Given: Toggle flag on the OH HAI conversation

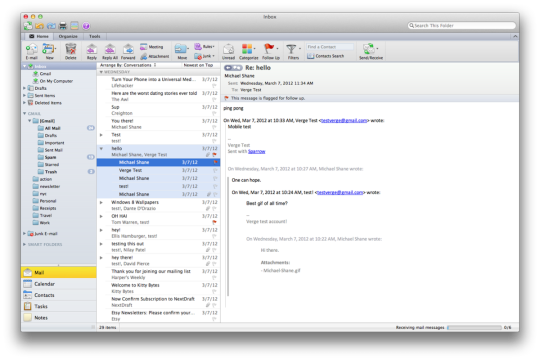Looking at the screenshot, I should 214,222.
